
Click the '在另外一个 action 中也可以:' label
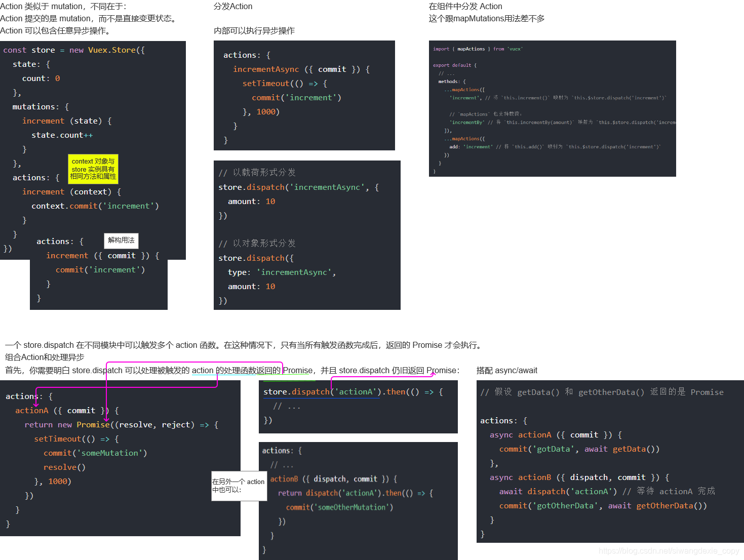tap(239, 486)
